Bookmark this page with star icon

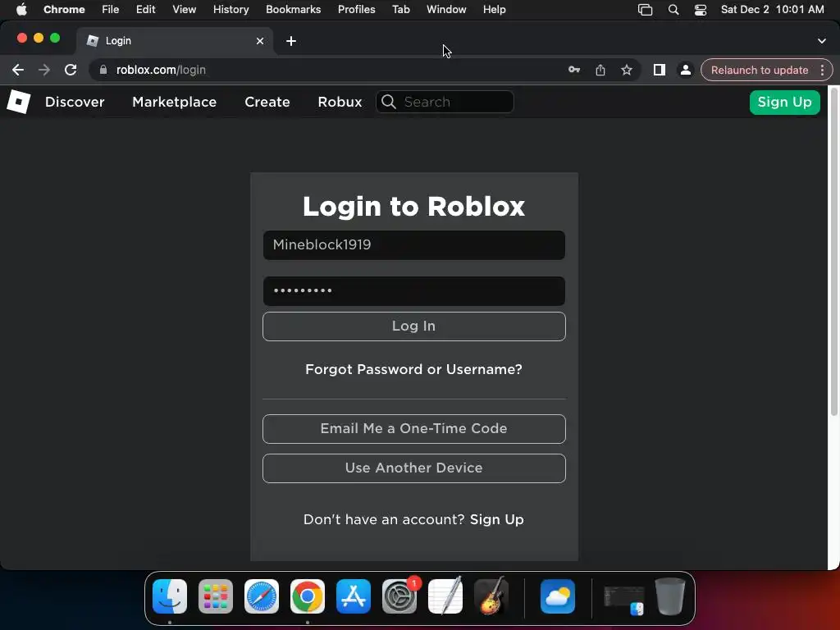coord(626,70)
